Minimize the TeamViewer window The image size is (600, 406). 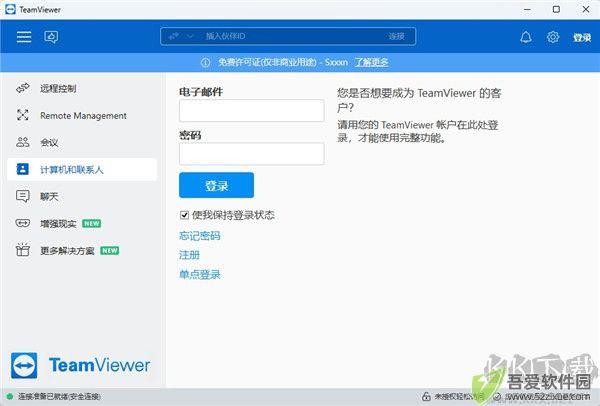point(527,9)
